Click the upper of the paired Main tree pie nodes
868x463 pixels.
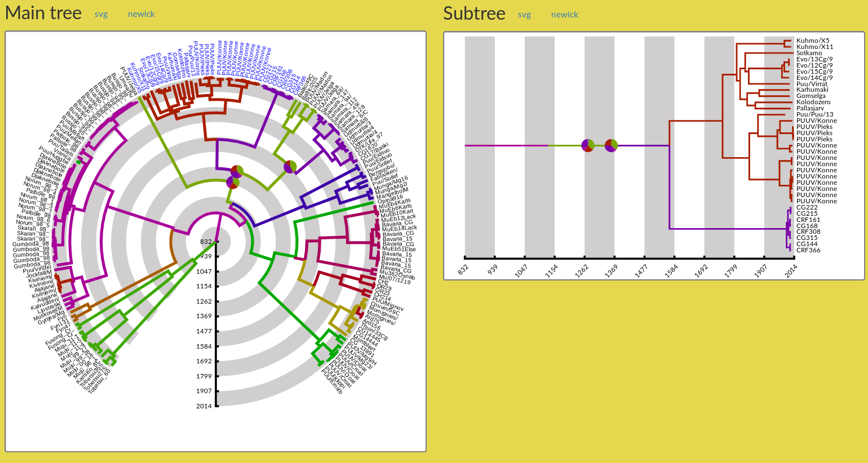pos(237,171)
